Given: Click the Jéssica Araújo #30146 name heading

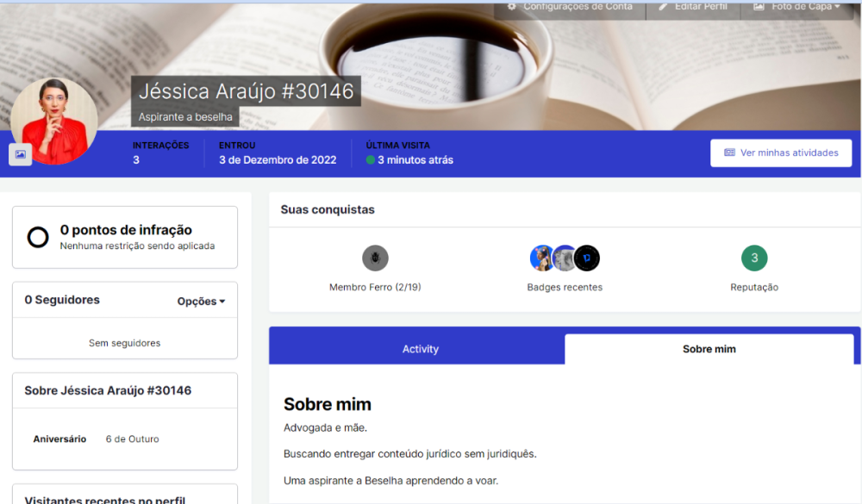Looking at the screenshot, I should coord(246,91).
